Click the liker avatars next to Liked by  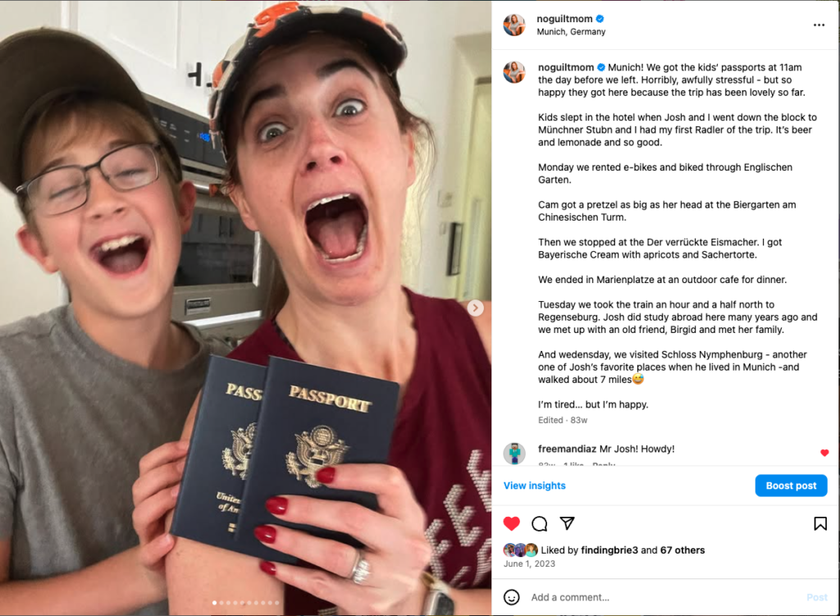tap(520, 550)
